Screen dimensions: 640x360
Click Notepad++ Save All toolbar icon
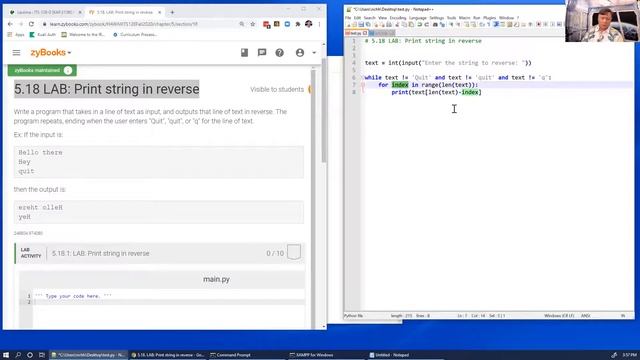(x=368, y=25)
